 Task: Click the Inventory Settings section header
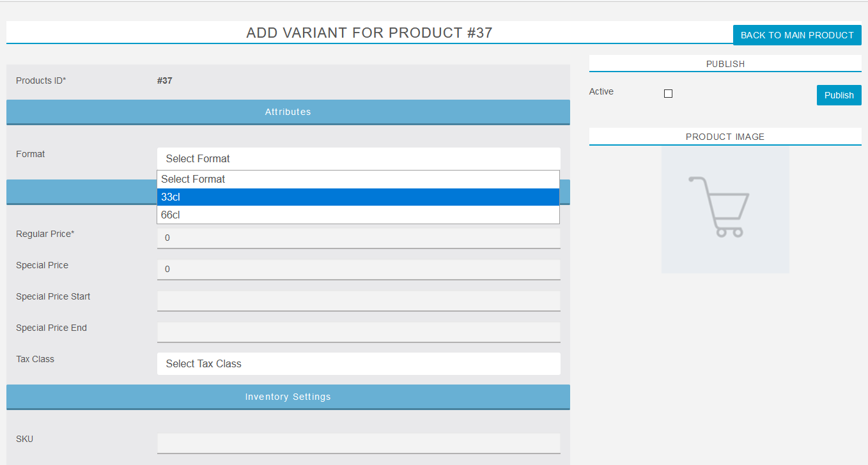tap(288, 397)
